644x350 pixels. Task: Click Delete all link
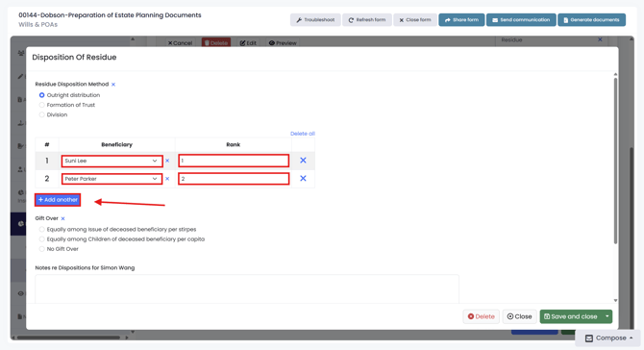(302, 134)
